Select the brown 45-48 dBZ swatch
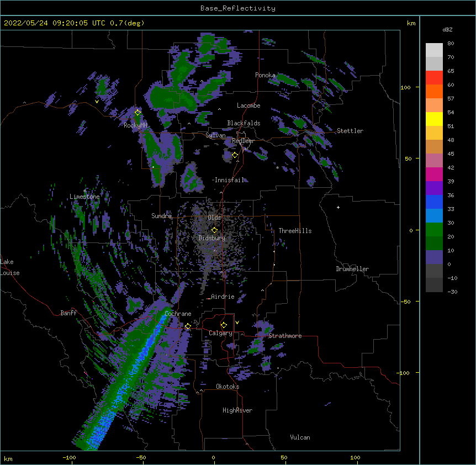476x465 pixels. (x=434, y=146)
